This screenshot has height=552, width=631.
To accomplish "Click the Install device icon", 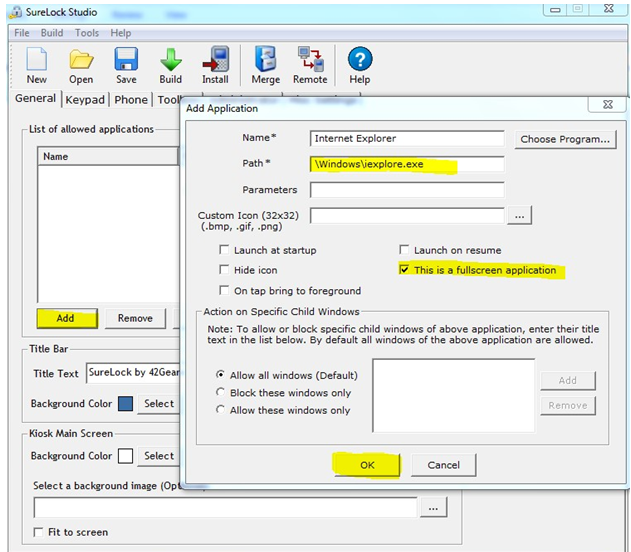I will [x=215, y=64].
